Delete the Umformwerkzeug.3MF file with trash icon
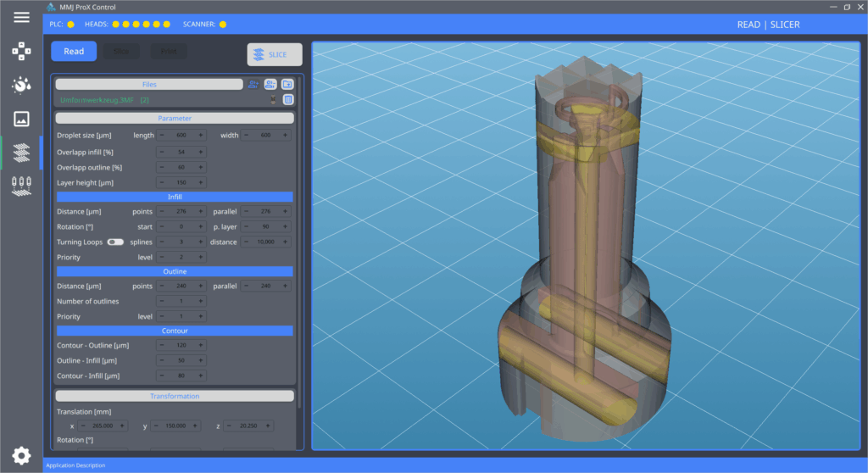868x473 pixels. point(288,100)
